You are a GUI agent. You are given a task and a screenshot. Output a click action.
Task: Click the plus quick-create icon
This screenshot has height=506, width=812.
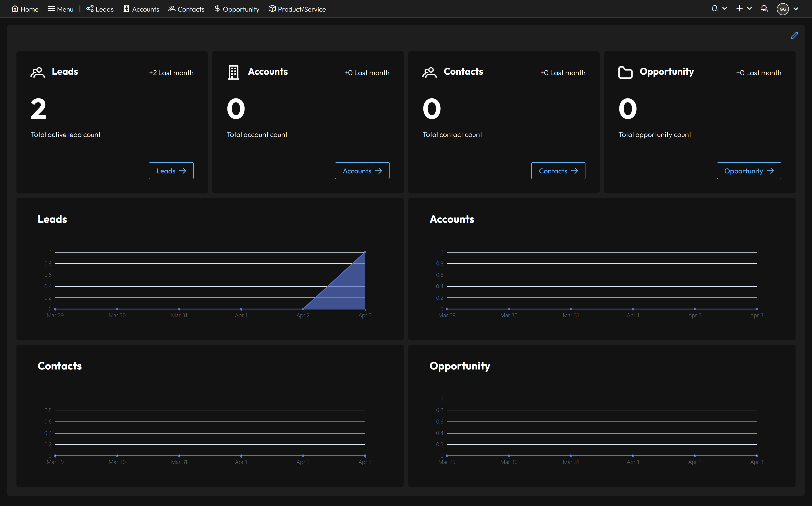click(739, 9)
